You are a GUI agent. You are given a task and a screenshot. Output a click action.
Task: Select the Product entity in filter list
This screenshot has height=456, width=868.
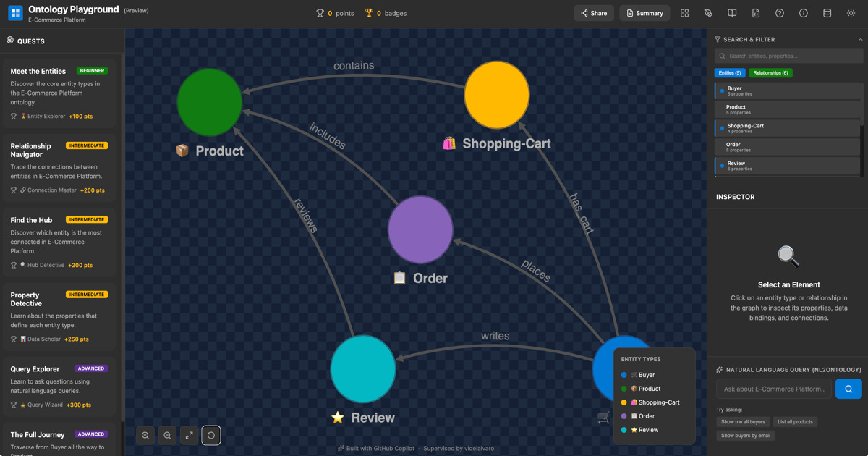pos(788,109)
